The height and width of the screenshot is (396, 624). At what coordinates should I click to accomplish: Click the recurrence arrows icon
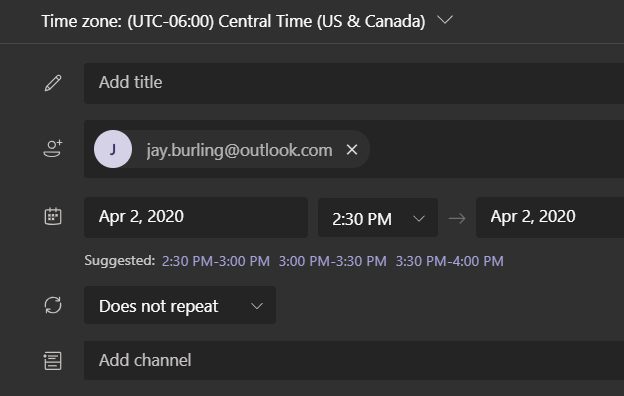[x=53, y=305]
